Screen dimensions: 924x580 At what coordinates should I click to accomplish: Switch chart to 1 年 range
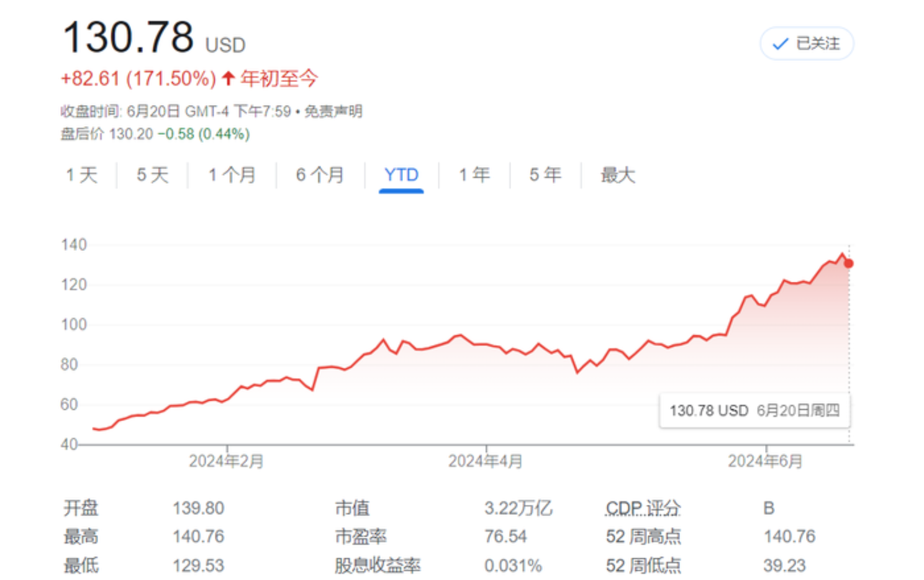coord(474,175)
